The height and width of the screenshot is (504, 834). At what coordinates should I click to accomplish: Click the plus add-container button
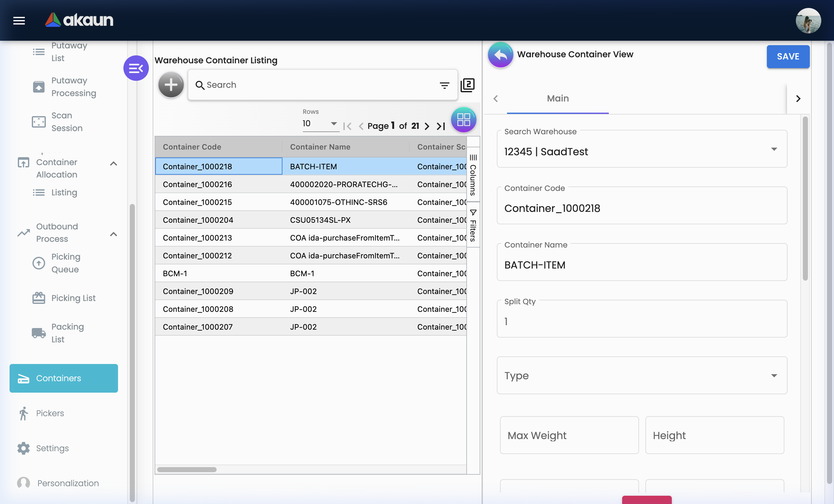(x=171, y=85)
